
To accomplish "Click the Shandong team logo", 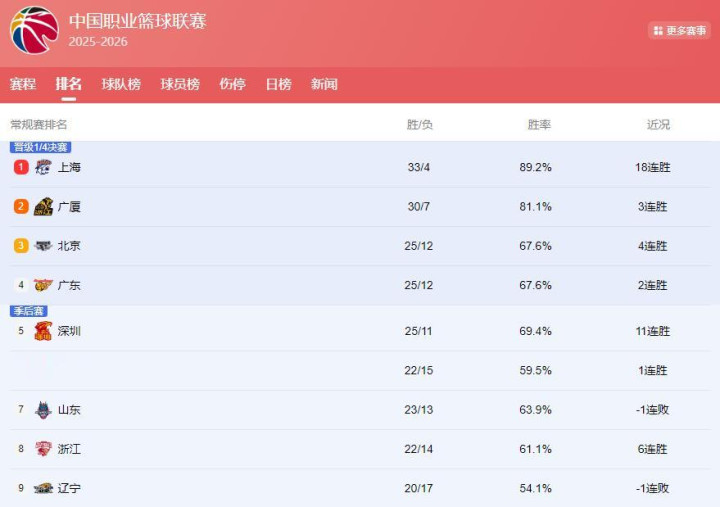I will tap(43, 409).
